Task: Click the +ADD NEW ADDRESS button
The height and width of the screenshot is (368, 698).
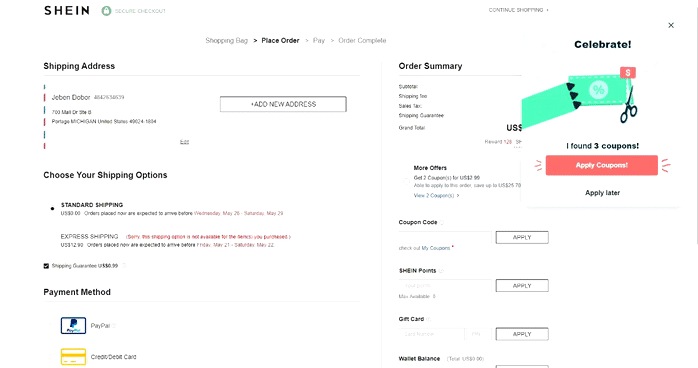Action: (x=283, y=104)
